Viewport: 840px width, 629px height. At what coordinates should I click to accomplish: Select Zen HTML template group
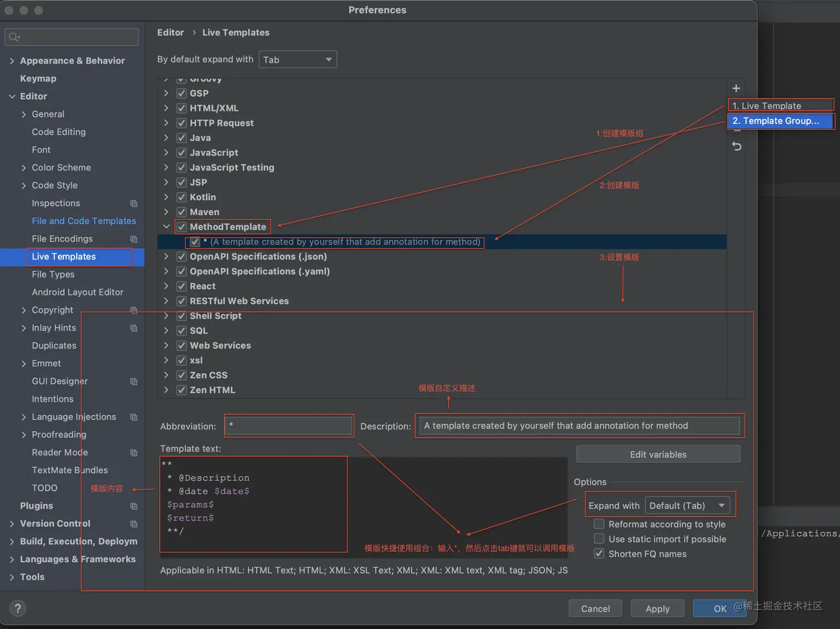(x=212, y=390)
